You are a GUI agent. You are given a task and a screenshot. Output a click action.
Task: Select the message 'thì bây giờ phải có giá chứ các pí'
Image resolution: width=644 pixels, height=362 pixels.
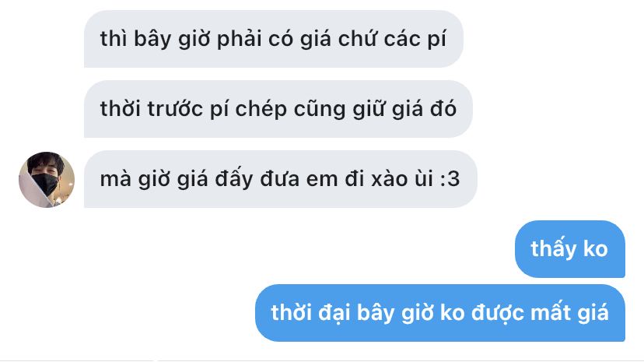pyautogui.click(x=274, y=39)
